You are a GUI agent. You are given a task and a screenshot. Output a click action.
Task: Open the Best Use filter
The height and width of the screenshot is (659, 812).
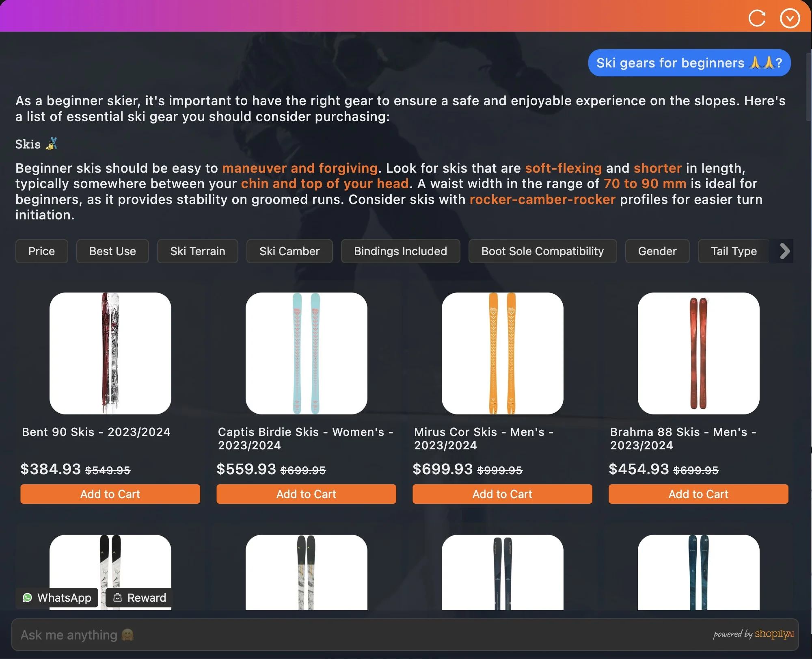[112, 251]
